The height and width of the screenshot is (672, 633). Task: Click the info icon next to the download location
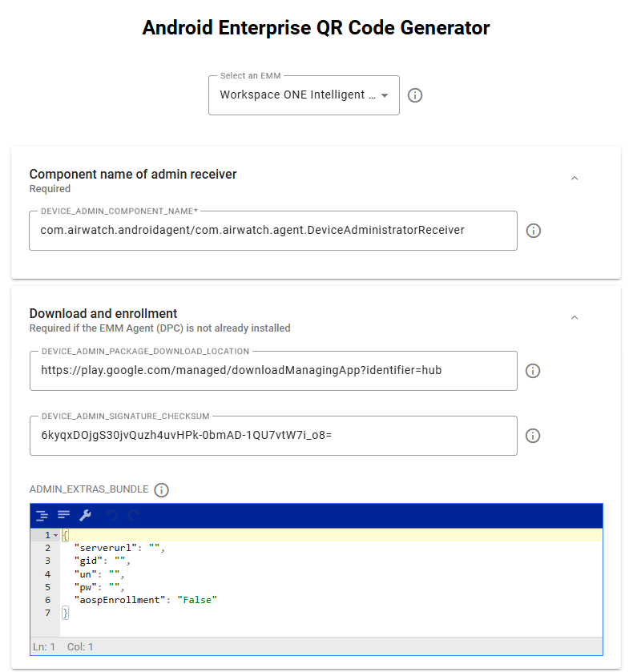[x=533, y=371]
